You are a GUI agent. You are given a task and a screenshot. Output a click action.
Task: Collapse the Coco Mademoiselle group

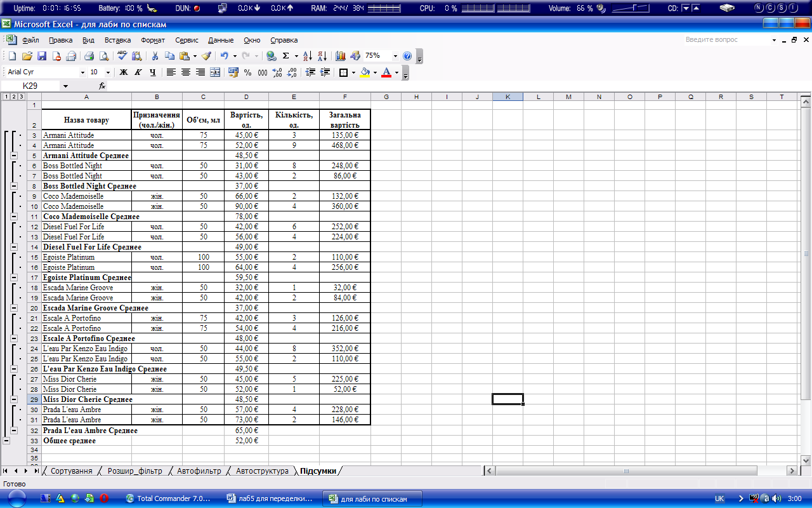(13, 217)
